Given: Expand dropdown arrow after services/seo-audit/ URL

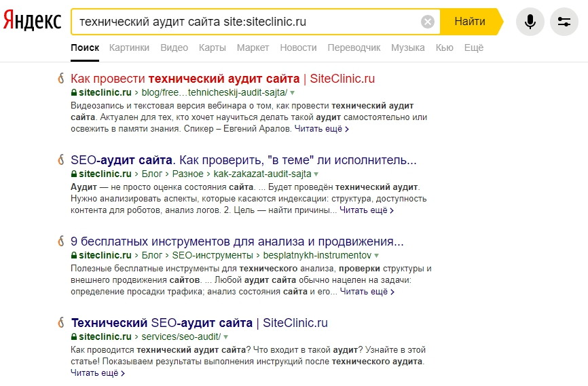Looking at the screenshot, I should 225,337.
